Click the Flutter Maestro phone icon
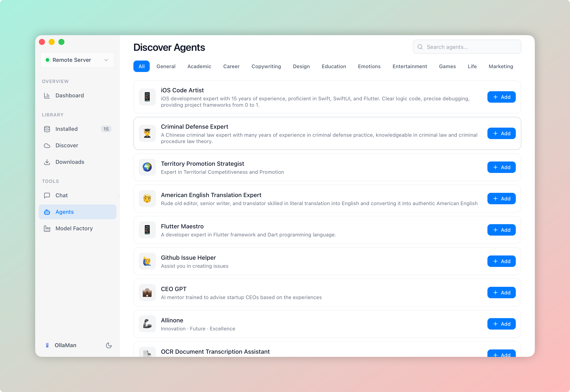The height and width of the screenshot is (392, 570). pos(147,230)
